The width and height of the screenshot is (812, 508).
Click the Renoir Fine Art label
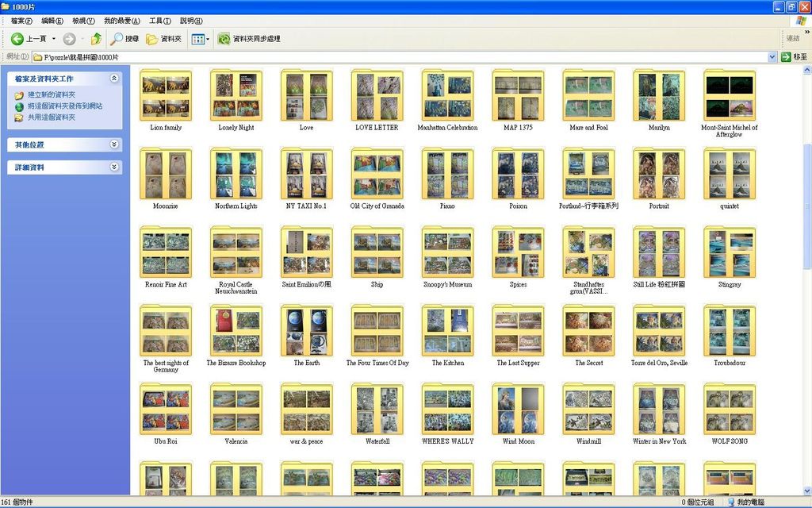tap(166, 285)
